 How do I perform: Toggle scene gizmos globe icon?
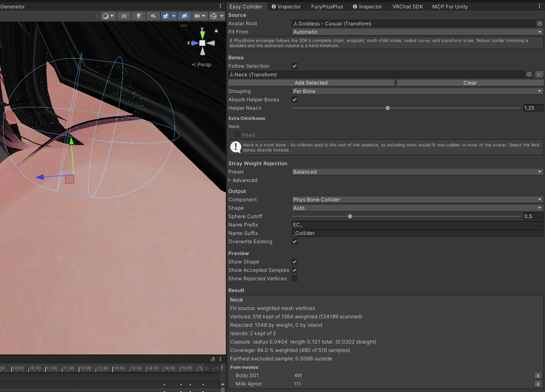coord(214,16)
